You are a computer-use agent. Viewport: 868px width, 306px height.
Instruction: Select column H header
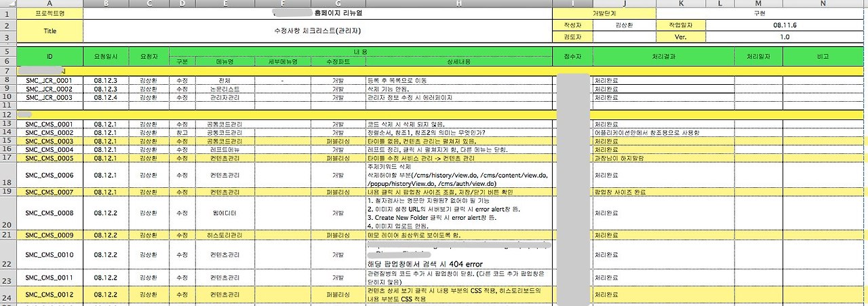[458, 3]
